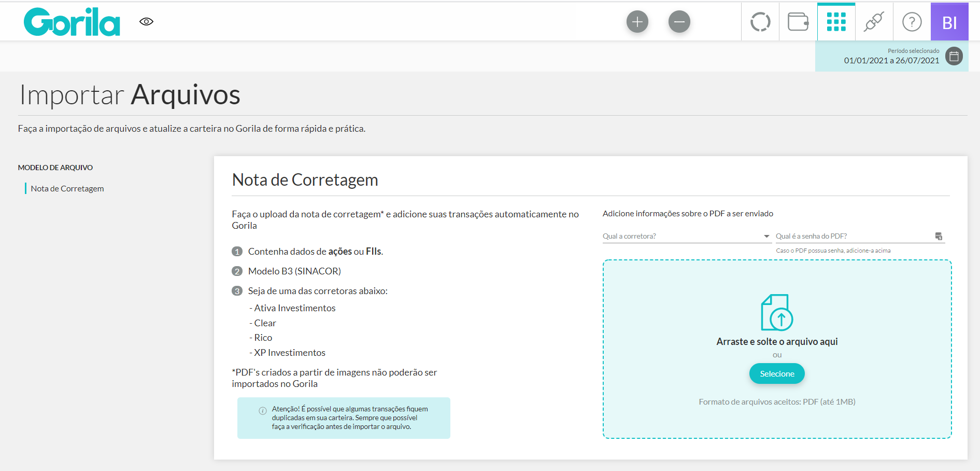
Task: Open the wallet icon in header
Action: coord(798,22)
